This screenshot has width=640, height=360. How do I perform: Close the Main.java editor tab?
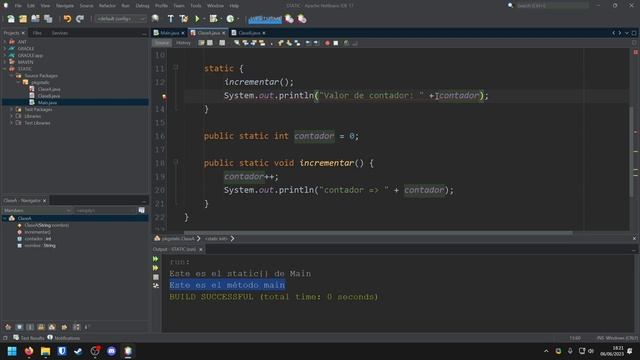(x=183, y=33)
